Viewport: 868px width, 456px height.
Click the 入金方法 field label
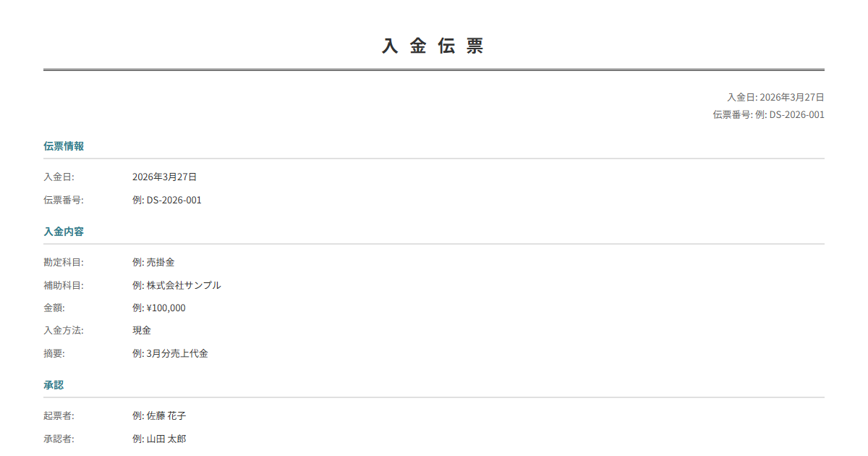64,330
